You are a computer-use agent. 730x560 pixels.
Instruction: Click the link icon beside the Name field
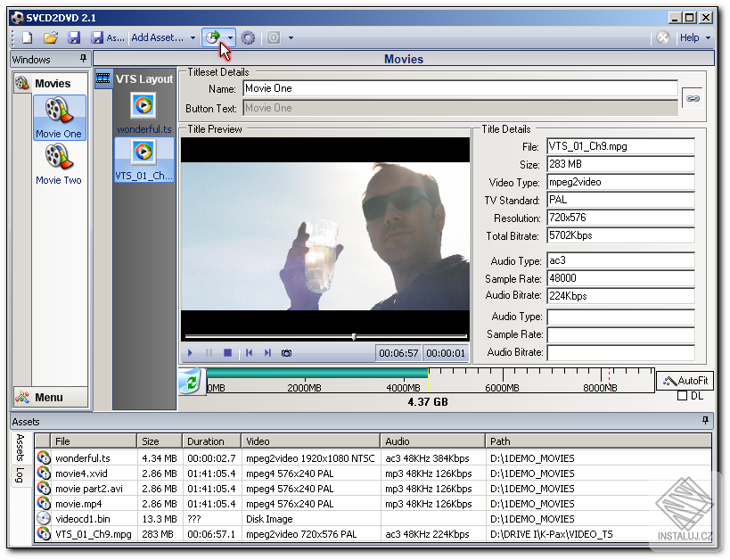(693, 99)
